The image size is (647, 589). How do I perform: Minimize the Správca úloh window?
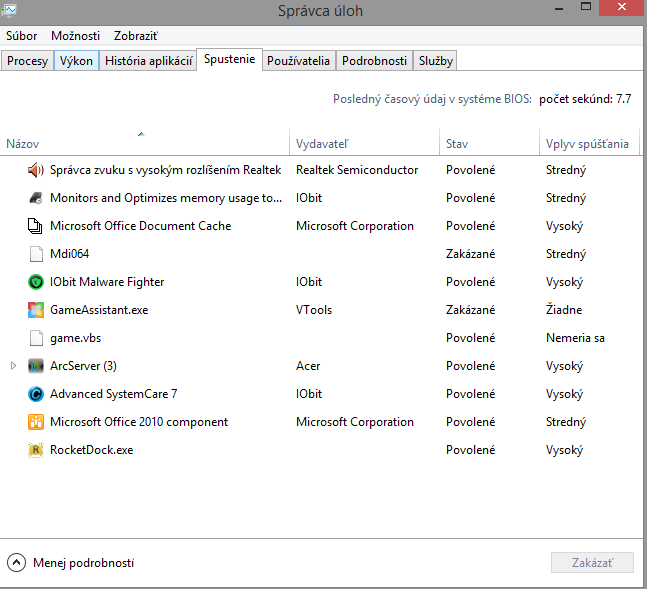click(x=559, y=8)
